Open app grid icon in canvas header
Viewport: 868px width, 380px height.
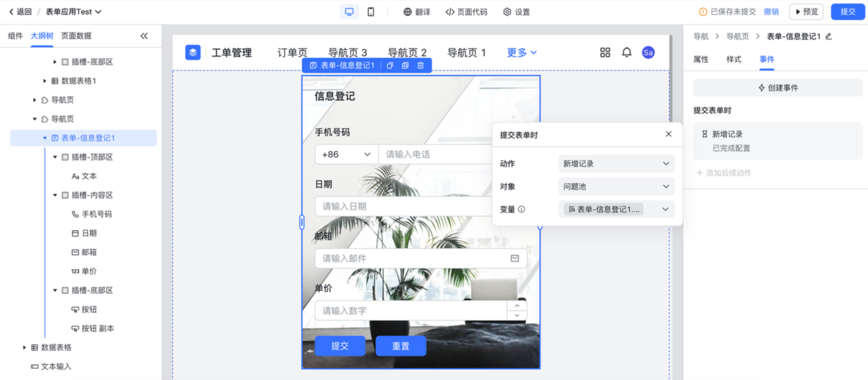pos(605,52)
